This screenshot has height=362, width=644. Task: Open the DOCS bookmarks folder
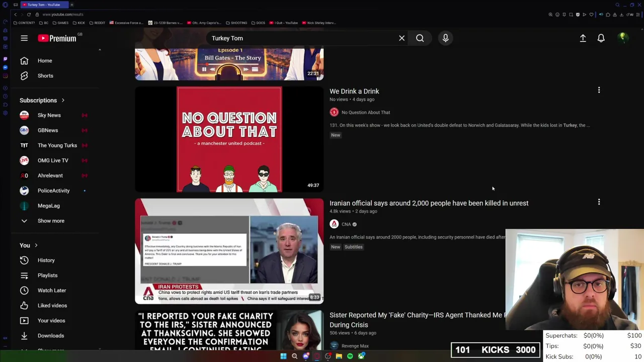258,23
